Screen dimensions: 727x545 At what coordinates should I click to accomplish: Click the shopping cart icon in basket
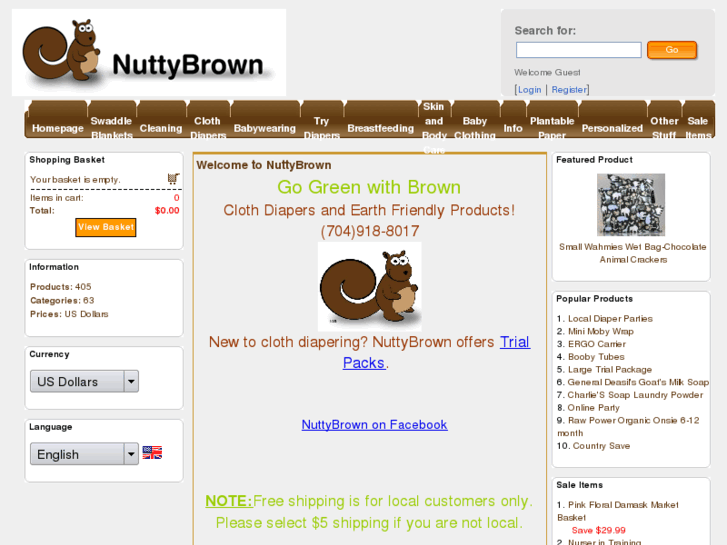[173, 178]
